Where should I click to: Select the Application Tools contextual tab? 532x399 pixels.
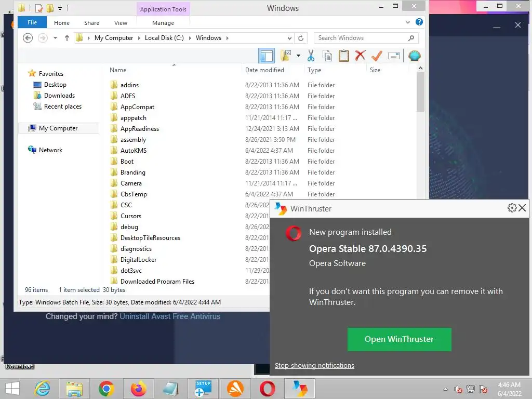tap(163, 9)
